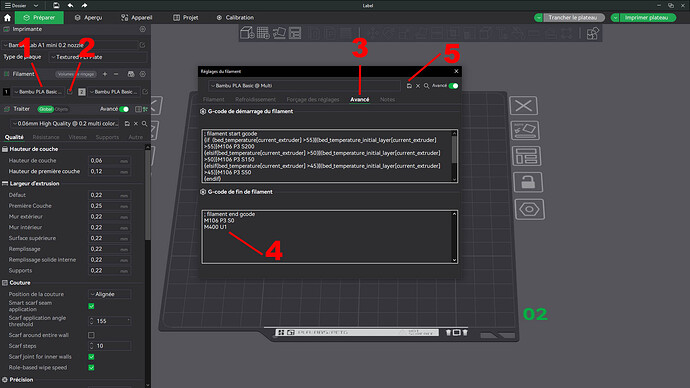Click the home icon in top bar

click(x=7, y=18)
